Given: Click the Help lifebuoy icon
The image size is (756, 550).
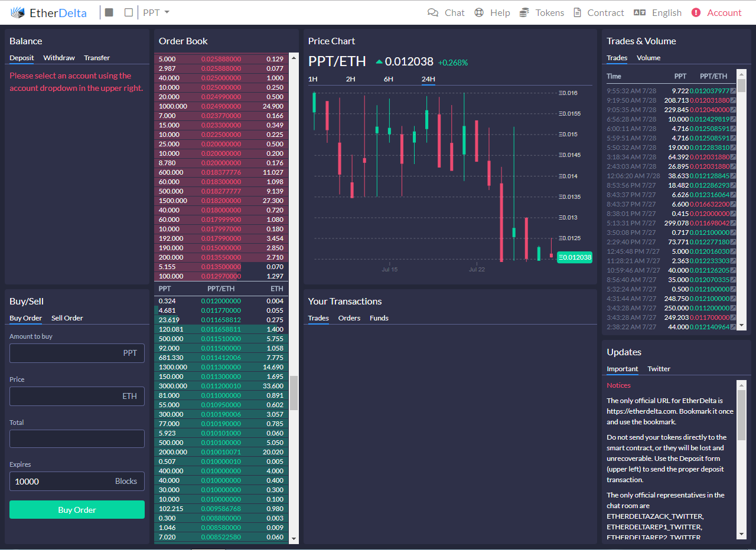Looking at the screenshot, I should pyautogui.click(x=479, y=12).
